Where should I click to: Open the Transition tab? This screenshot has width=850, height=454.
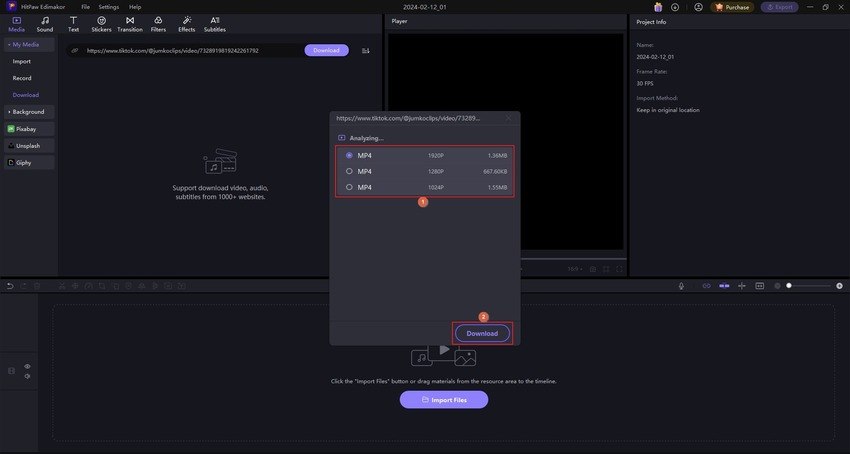[x=130, y=24]
